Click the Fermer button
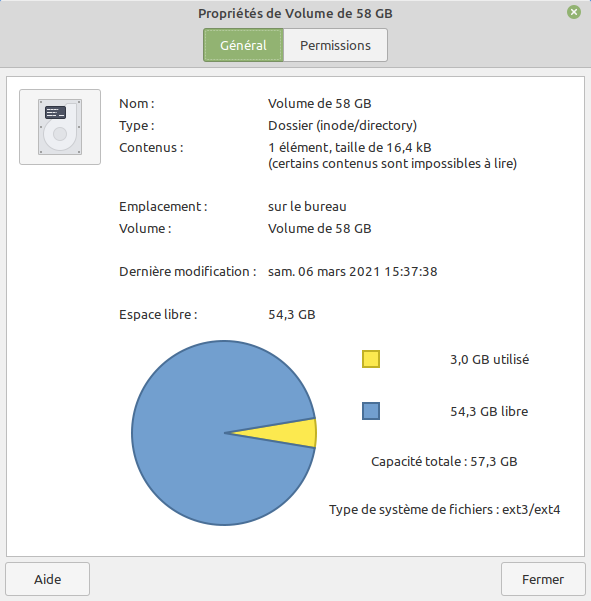 tap(543, 579)
